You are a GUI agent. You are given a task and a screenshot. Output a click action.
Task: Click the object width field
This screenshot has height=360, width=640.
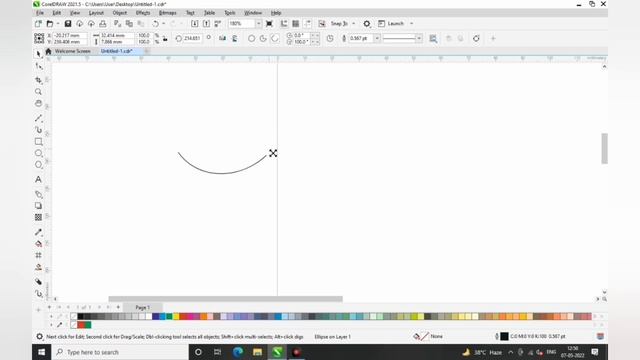117,36
